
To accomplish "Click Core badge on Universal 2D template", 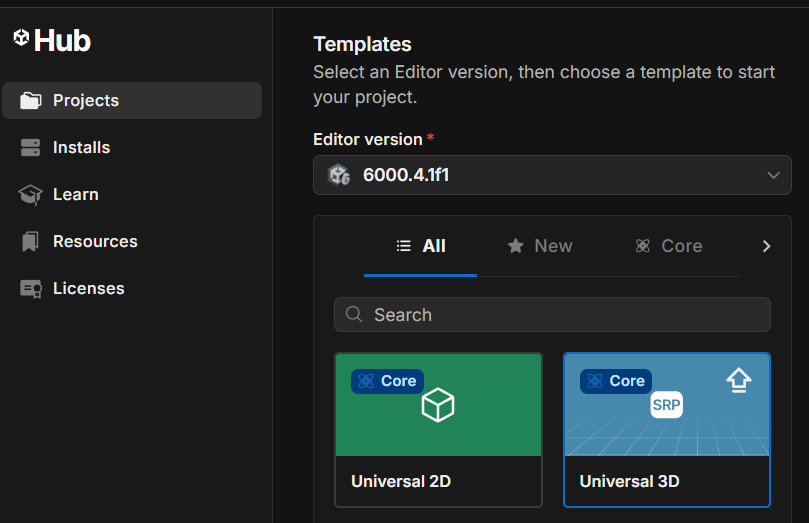I will [387, 381].
